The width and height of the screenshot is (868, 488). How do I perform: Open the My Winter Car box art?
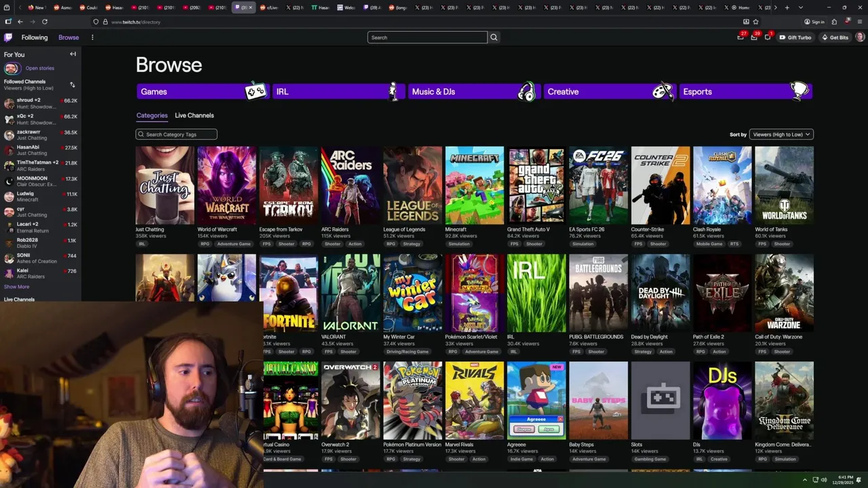(x=412, y=293)
